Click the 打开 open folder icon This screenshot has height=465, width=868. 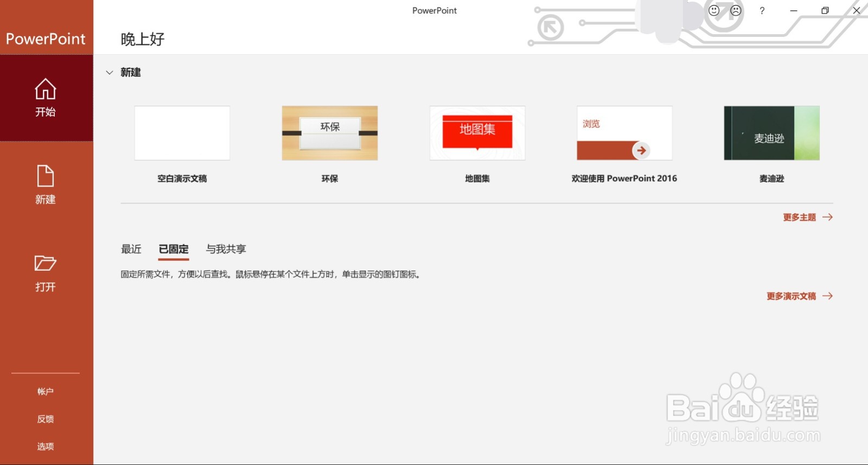(46, 263)
